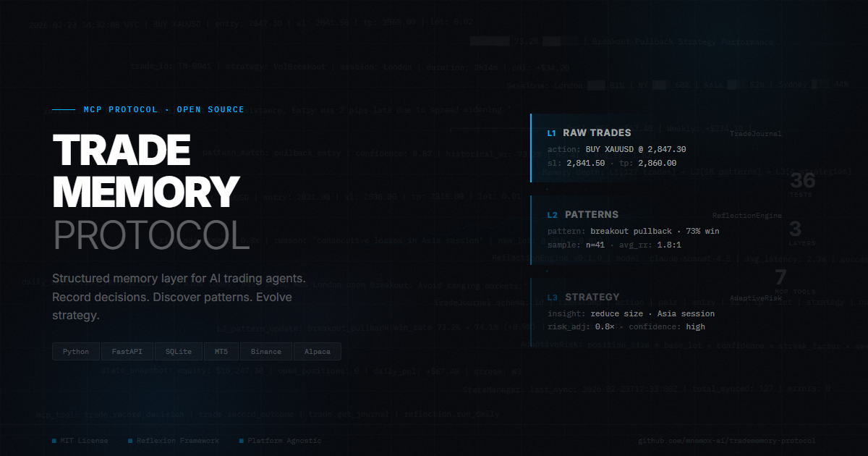The height and width of the screenshot is (456, 868).
Task: Click the icon next to Reflexion Framework
Action: (130, 440)
